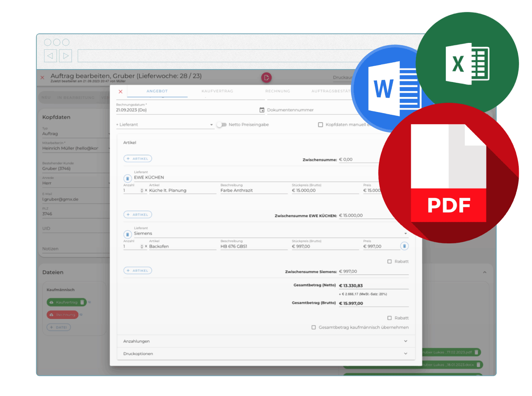Click the Notizen field

pyautogui.click(x=76, y=249)
